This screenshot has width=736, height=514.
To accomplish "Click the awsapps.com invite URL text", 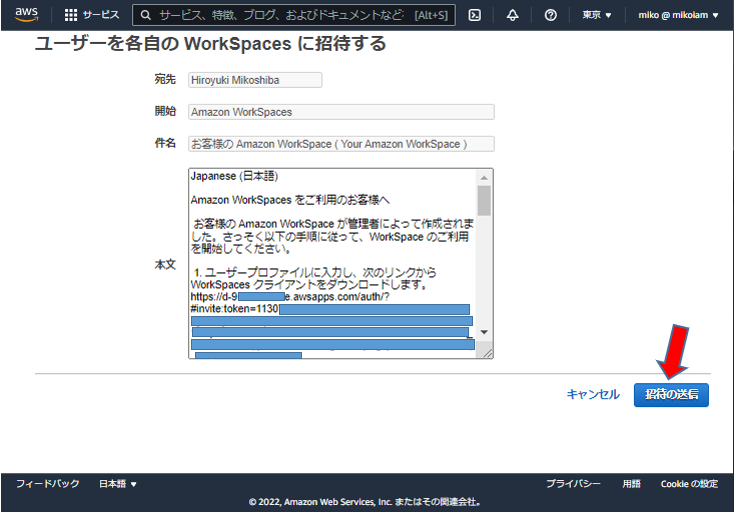I will point(290,297).
